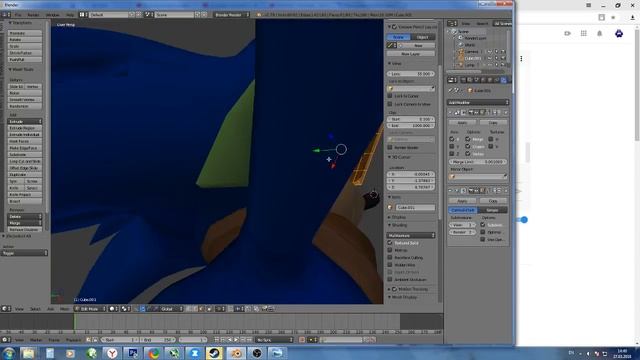This screenshot has height=360, width=640.
Task: Click the RenderLayers icon in outliner
Action: tap(461, 38)
